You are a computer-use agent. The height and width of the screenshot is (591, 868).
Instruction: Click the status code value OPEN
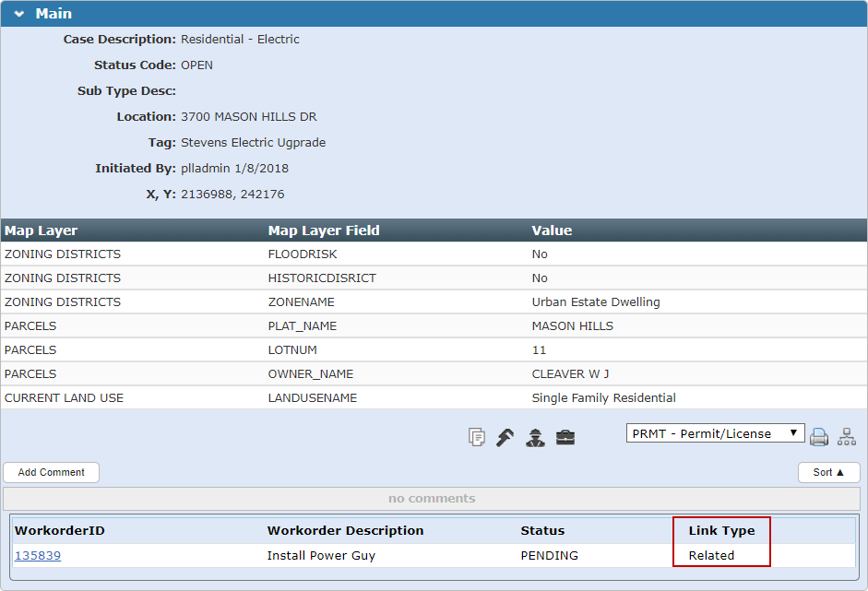[197, 65]
